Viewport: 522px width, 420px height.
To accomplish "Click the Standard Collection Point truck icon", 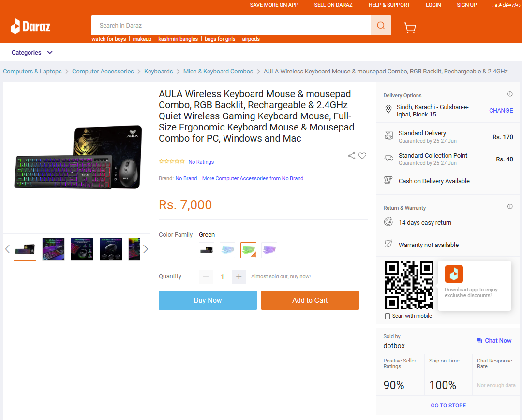I will pos(388,158).
